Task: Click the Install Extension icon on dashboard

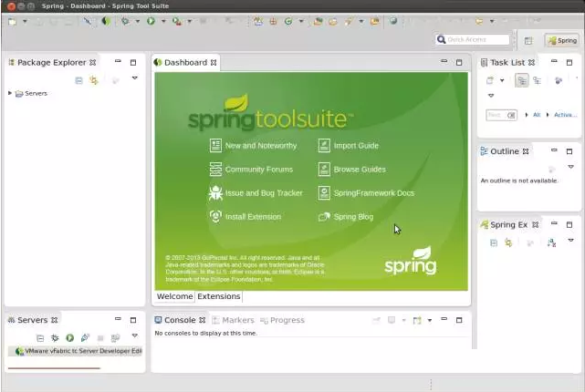Action: coord(215,216)
